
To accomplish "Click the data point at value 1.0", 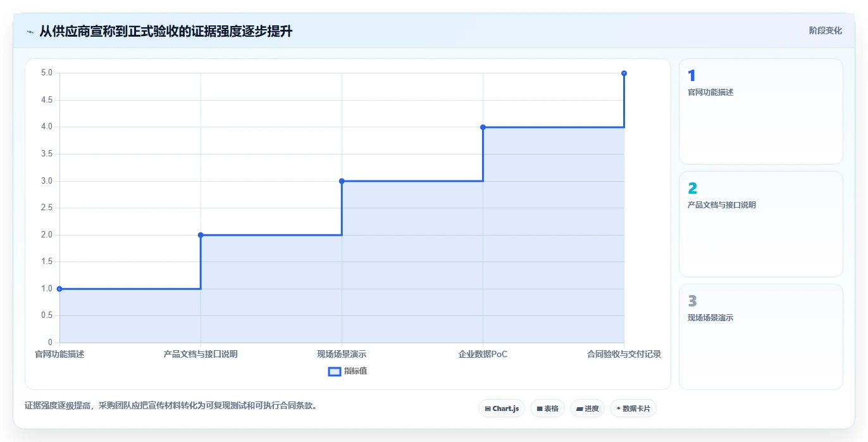I will click(x=59, y=289).
